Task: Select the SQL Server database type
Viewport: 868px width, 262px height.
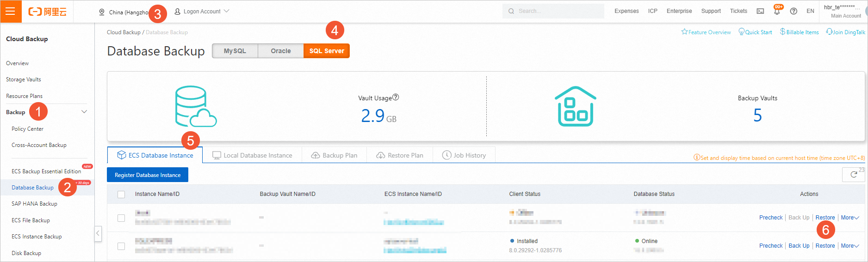Action: (327, 51)
